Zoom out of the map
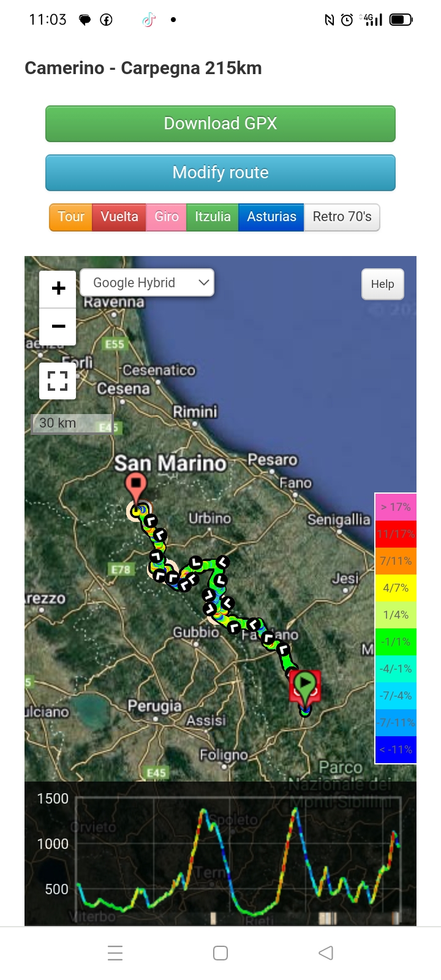 coord(58,326)
